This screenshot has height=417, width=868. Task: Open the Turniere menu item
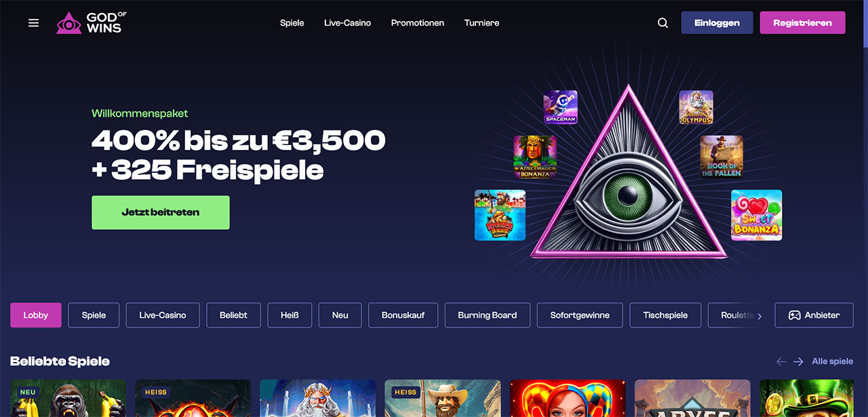481,23
